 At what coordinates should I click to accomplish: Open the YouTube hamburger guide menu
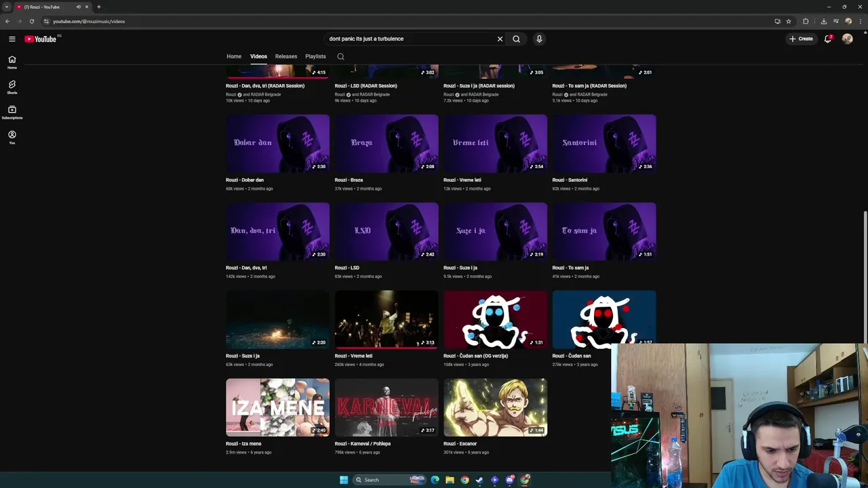[x=12, y=39]
